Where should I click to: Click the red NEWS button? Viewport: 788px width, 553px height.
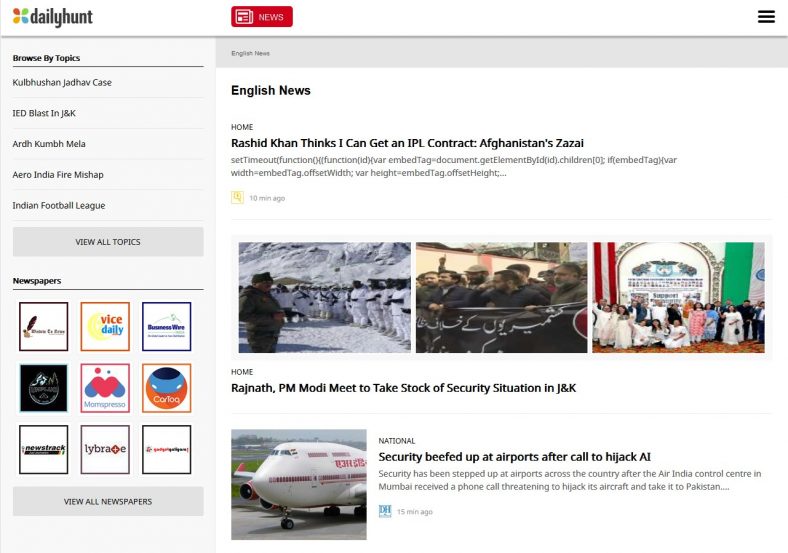click(x=262, y=17)
